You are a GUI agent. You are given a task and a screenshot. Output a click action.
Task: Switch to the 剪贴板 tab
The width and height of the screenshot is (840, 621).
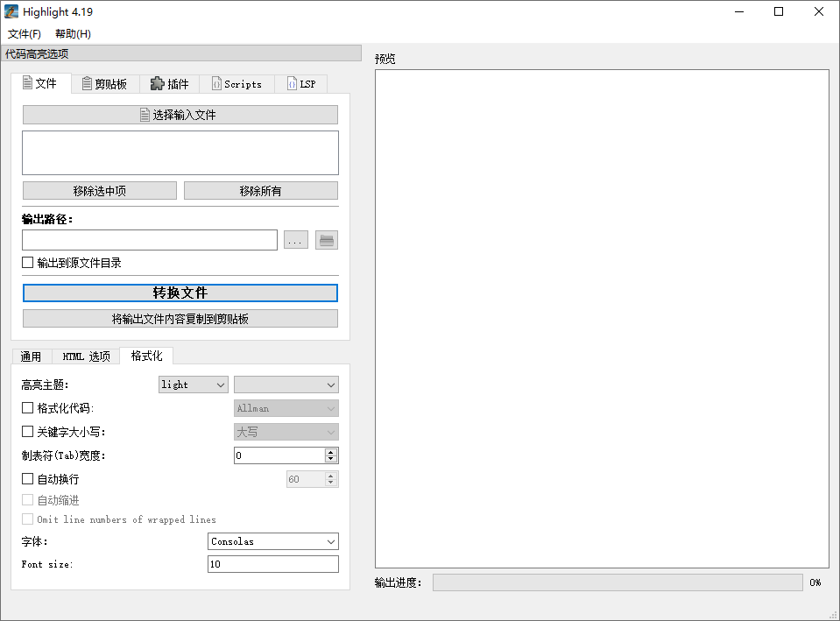click(105, 84)
